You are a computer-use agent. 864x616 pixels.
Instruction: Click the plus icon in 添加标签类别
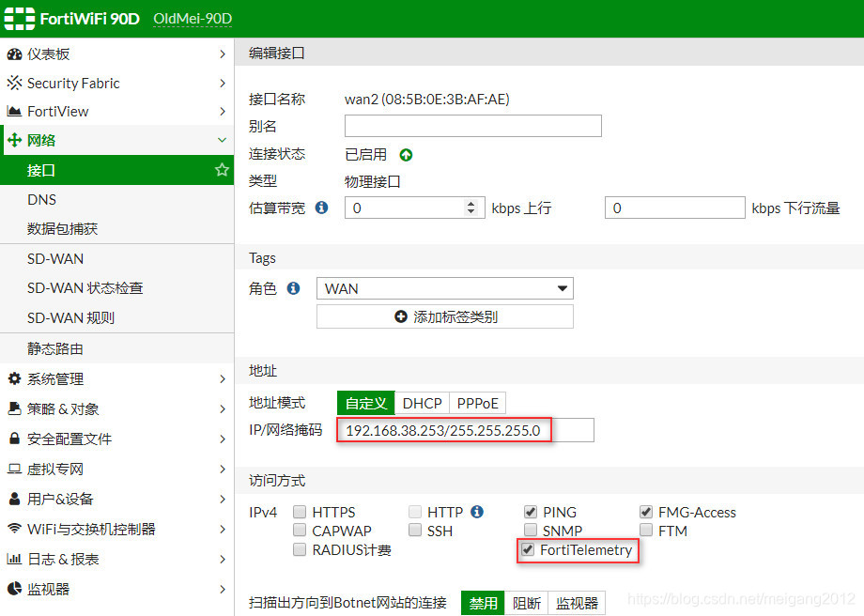(x=401, y=316)
